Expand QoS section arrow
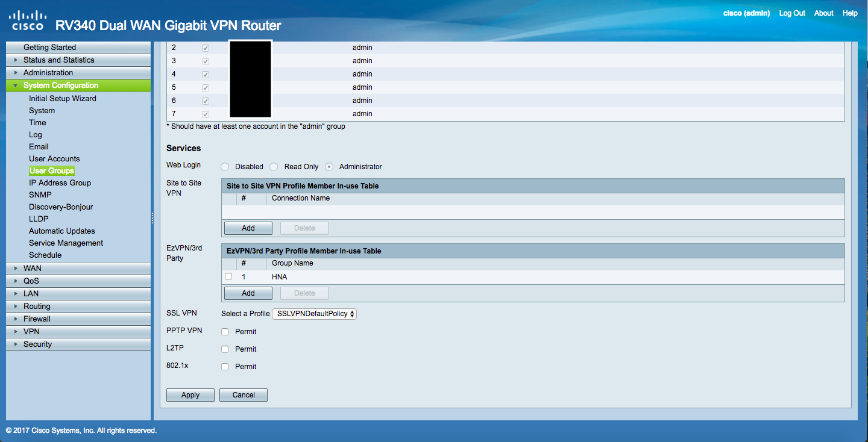The height and width of the screenshot is (442, 868). pyautogui.click(x=16, y=281)
